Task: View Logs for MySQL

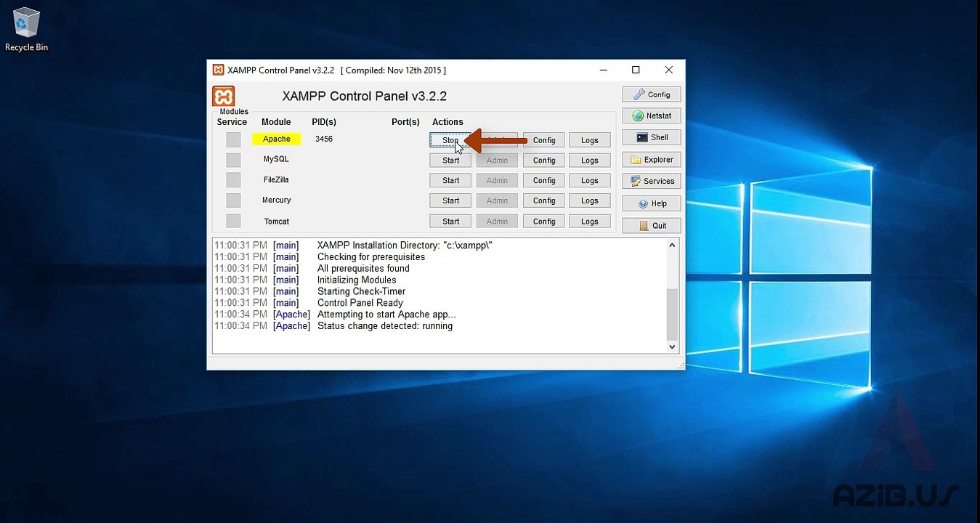Action: pyautogui.click(x=590, y=161)
